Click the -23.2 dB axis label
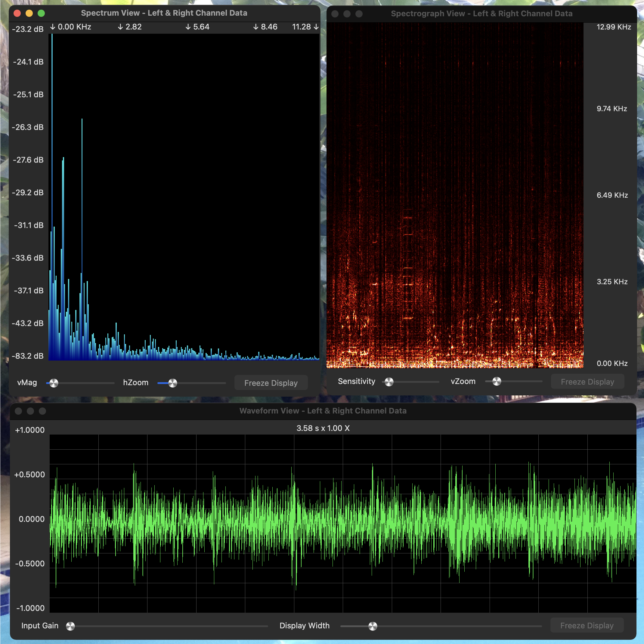This screenshot has height=644, width=644. click(28, 29)
